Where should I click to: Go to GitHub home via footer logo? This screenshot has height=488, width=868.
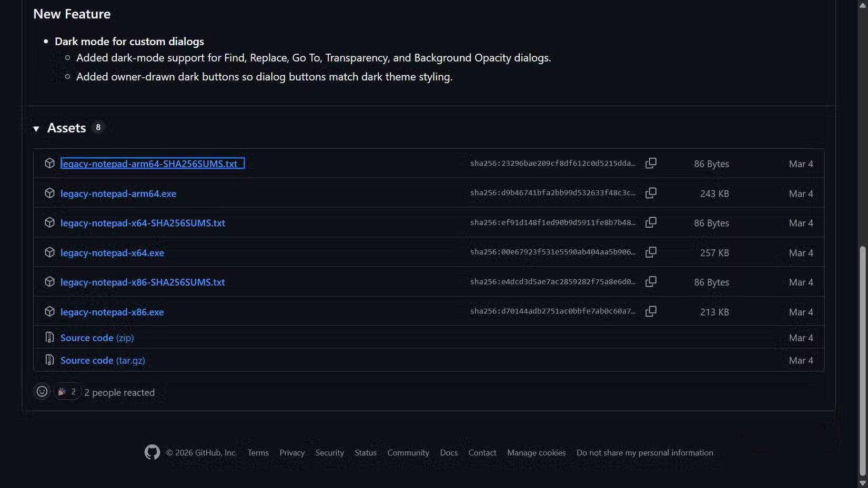(152, 452)
